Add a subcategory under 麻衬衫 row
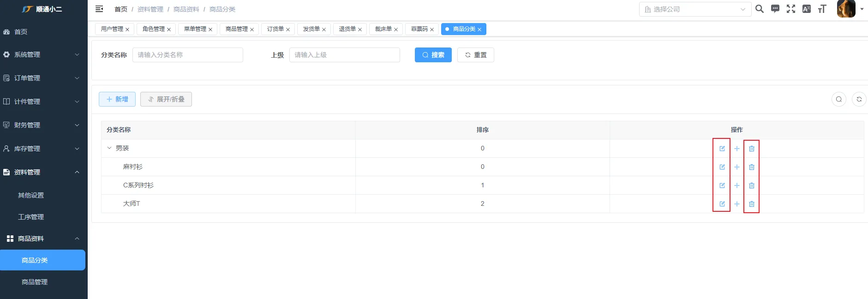The width and height of the screenshot is (868, 299). pyautogui.click(x=737, y=167)
